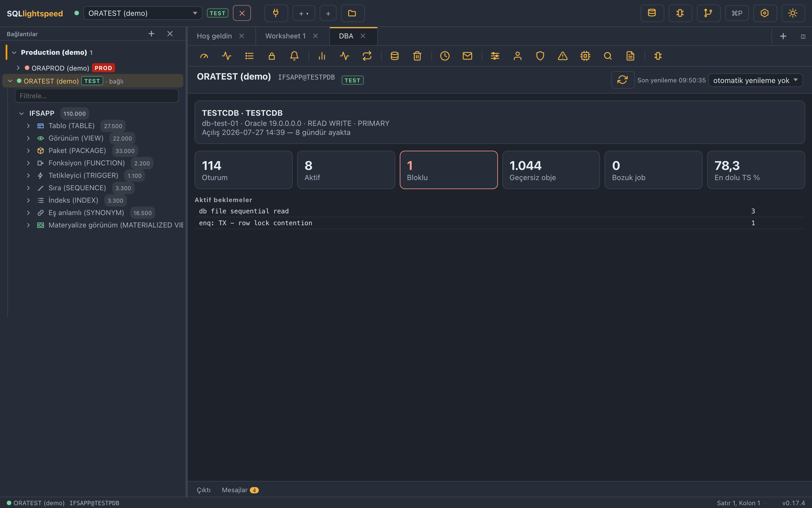Open the lock icon in DBA toolbar
The height and width of the screenshot is (508, 812).
pyautogui.click(x=272, y=56)
